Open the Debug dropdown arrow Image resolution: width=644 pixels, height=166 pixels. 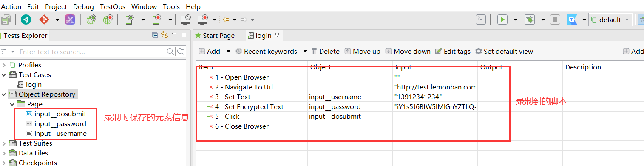click(x=543, y=20)
